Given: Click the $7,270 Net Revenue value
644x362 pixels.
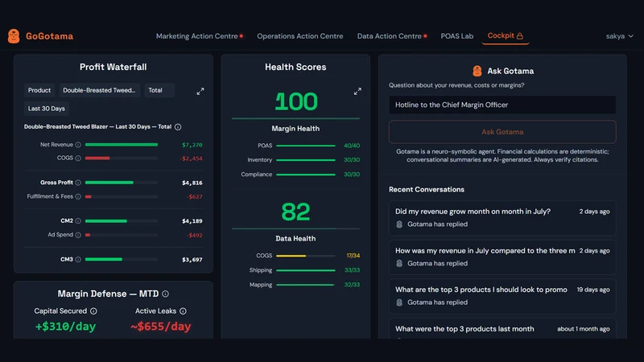Looking at the screenshot, I should (x=192, y=145).
